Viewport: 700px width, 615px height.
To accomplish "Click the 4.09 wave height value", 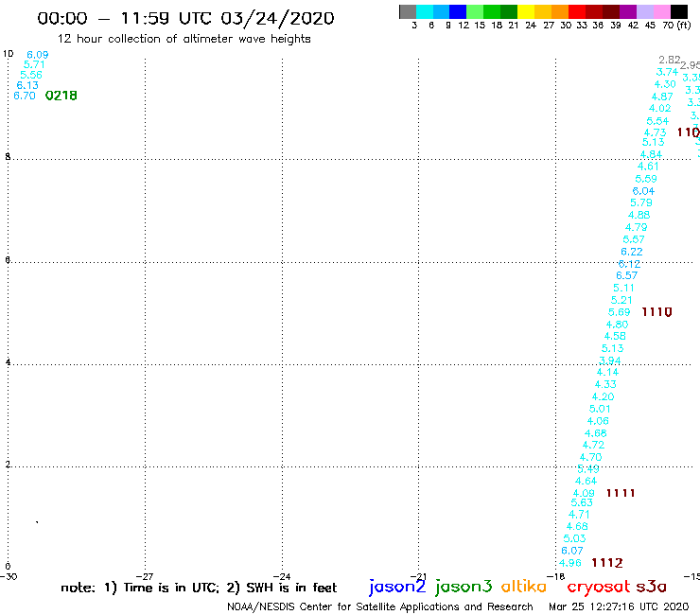I will (584, 493).
